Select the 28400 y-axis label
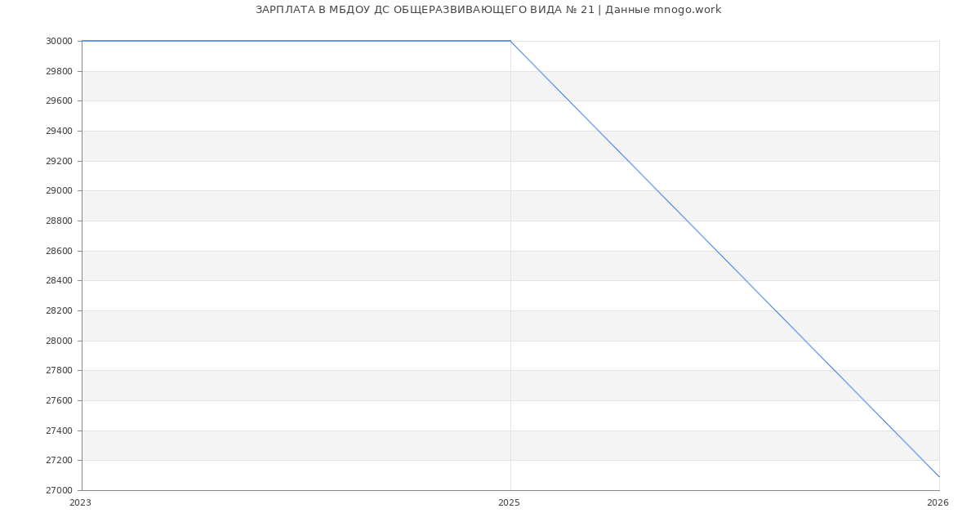This screenshot has height=531, width=980. [60, 281]
